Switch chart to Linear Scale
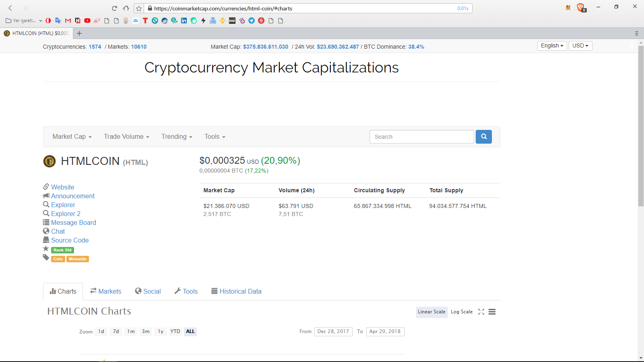Image resolution: width=644 pixels, height=362 pixels. tap(431, 312)
